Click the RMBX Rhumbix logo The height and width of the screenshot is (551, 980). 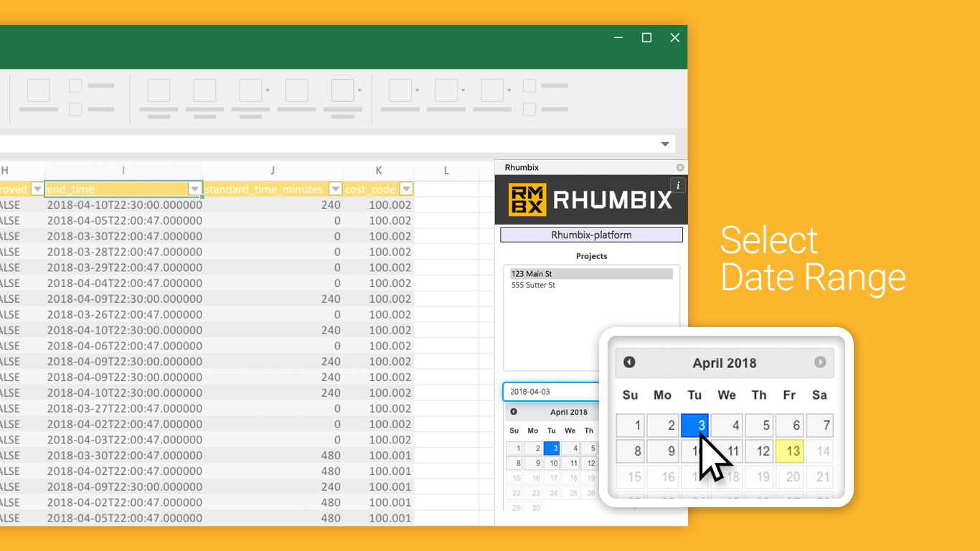(x=590, y=199)
